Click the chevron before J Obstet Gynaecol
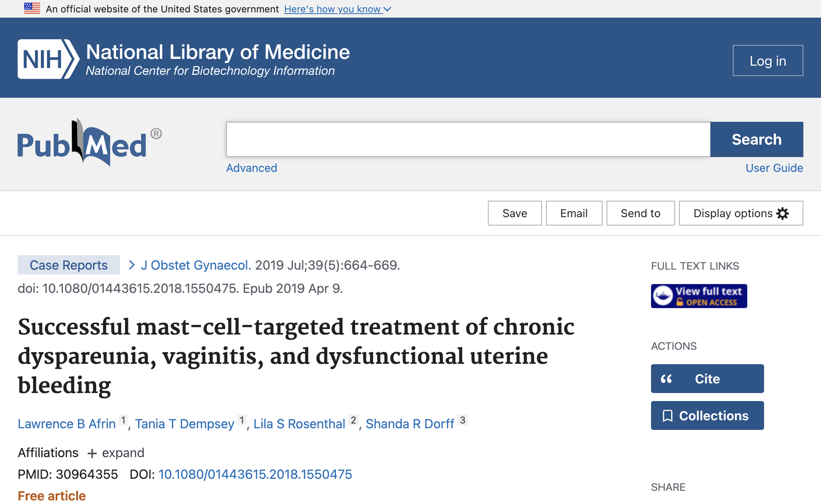 [131, 265]
